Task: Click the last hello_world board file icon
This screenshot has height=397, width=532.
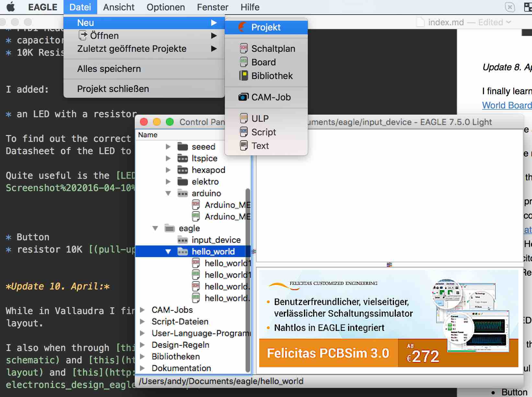Action: pos(196,298)
